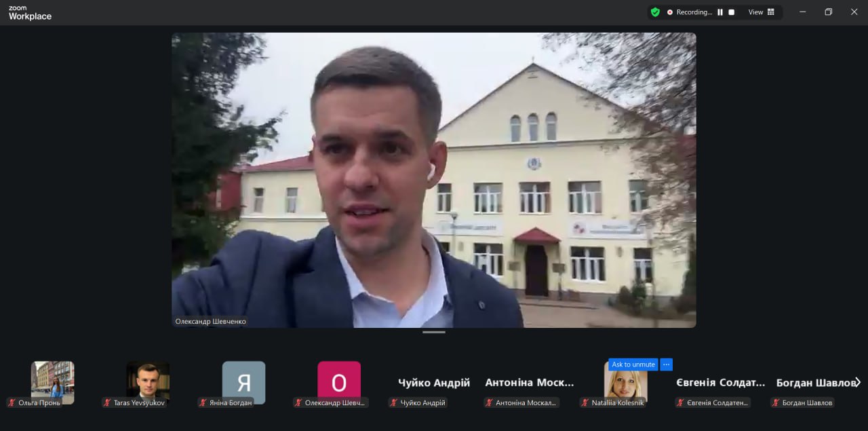Click muted mic icon beside Чуйко Андрій label
Viewport: 868px width, 431px height.
click(393, 402)
